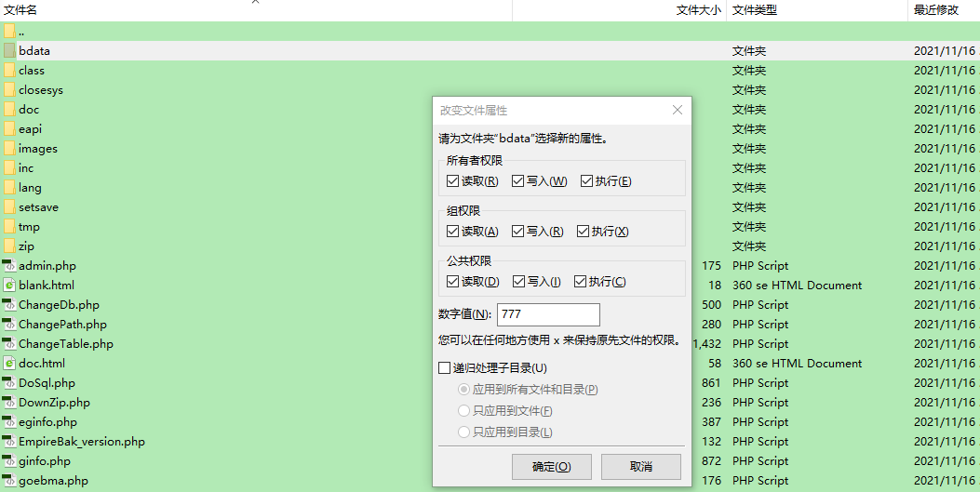Image resolution: width=980 pixels, height=492 pixels.
Task: Select the class folder icon
Action: (x=9, y=70)
